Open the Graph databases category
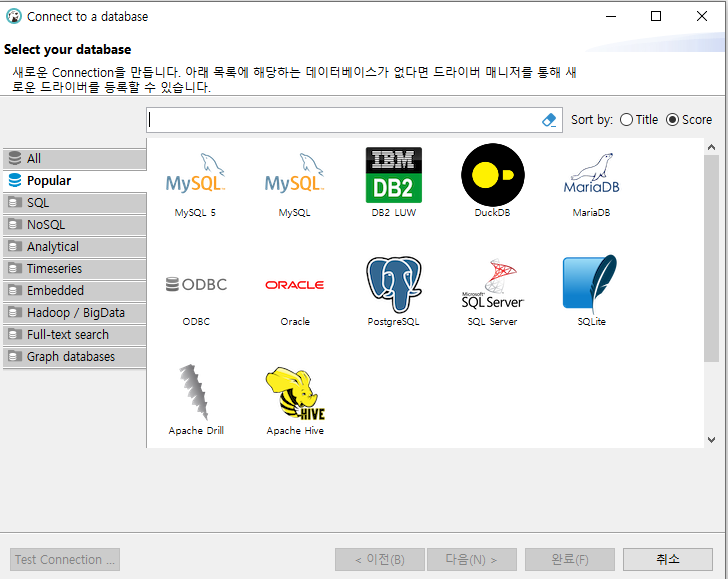 point(75,357)
